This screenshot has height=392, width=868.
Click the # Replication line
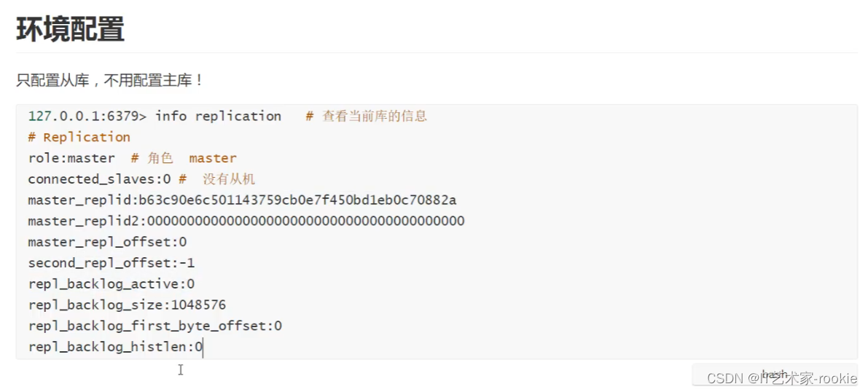pos(79,137)
